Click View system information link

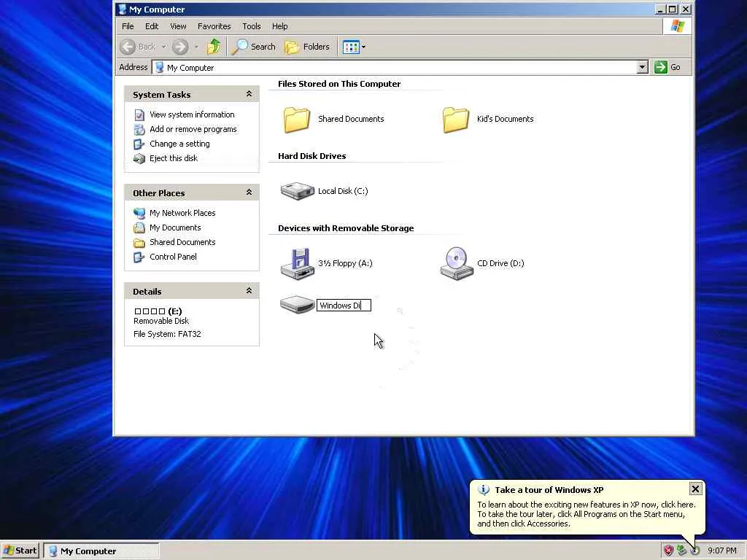coord(192,114)
